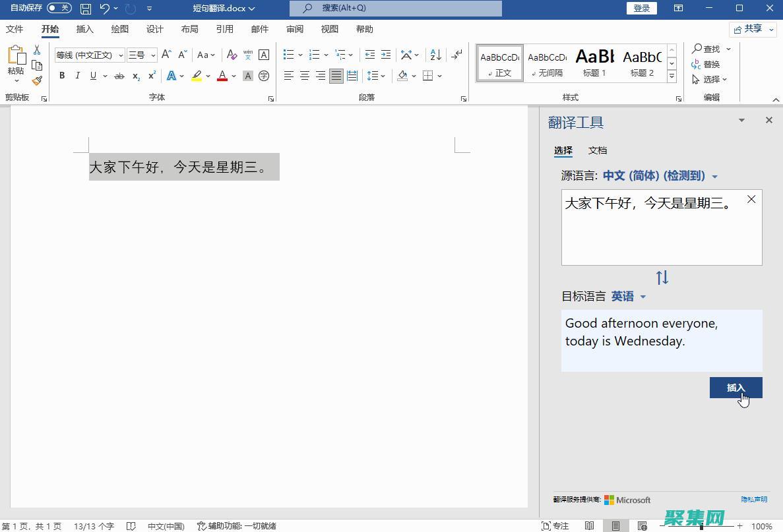Toggle the AutoSave switch
Image resolution: width=783 pixels, height=532 pixels.
(59, 8)
